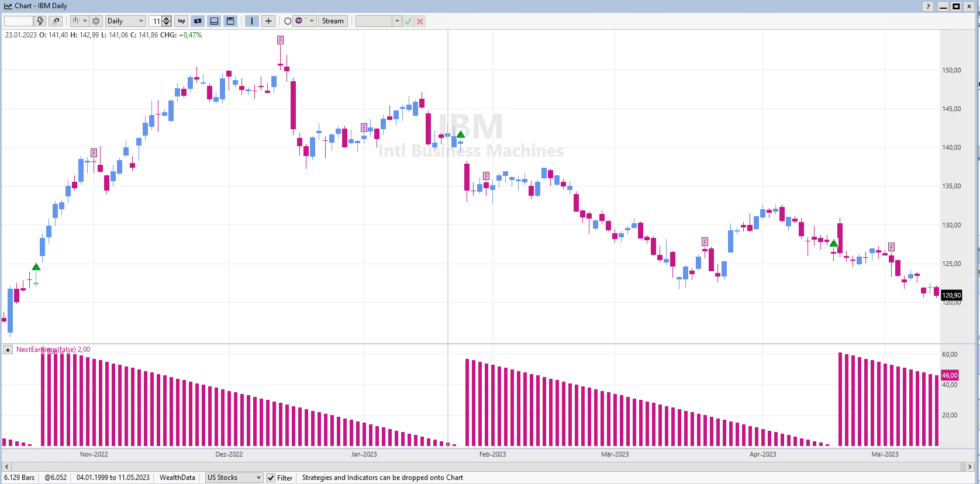Screen dimensions: 980x484
Task: Click the F marker above November candles
Action: [94, 153]
